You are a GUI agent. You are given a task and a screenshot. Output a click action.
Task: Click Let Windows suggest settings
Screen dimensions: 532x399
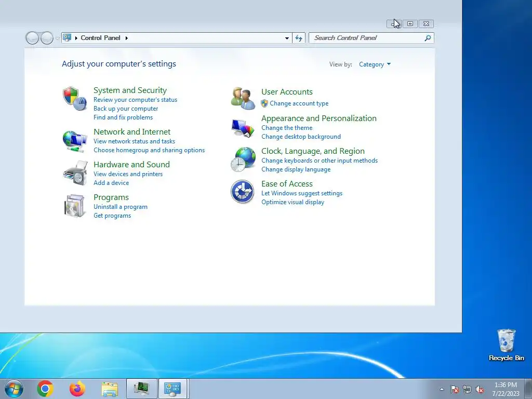(x=302, y=193)
